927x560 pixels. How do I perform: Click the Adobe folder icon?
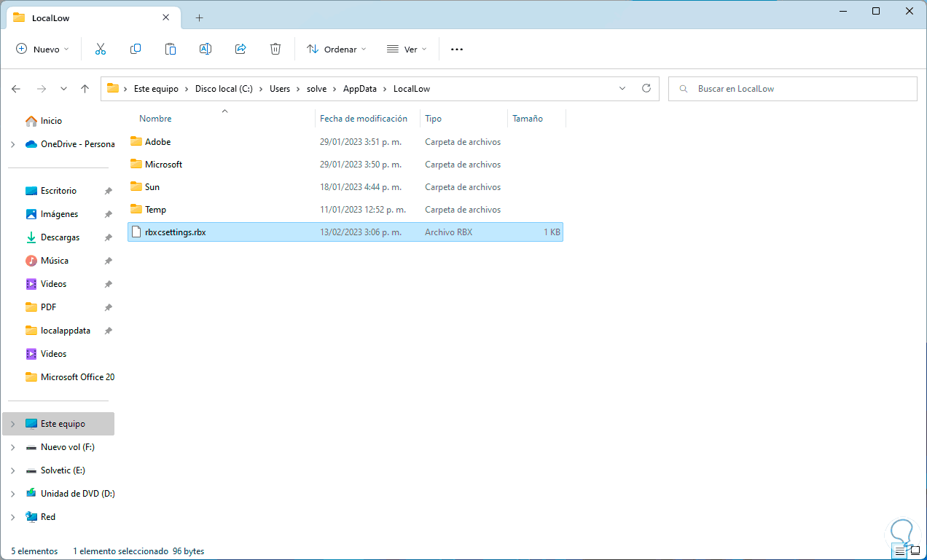[136, 141]
